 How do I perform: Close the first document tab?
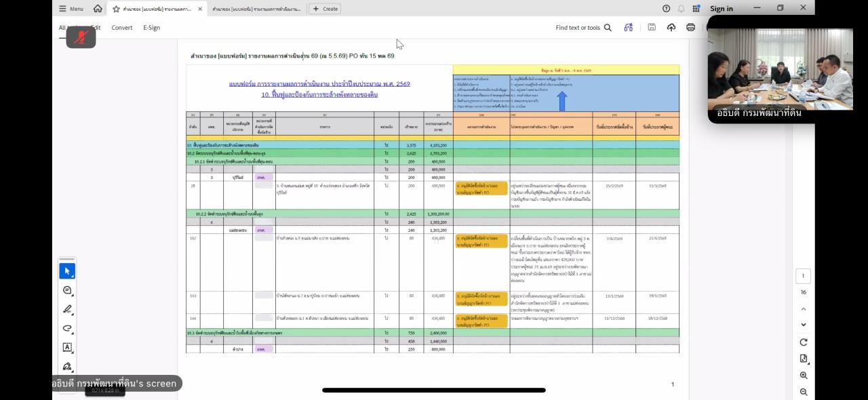200,9
